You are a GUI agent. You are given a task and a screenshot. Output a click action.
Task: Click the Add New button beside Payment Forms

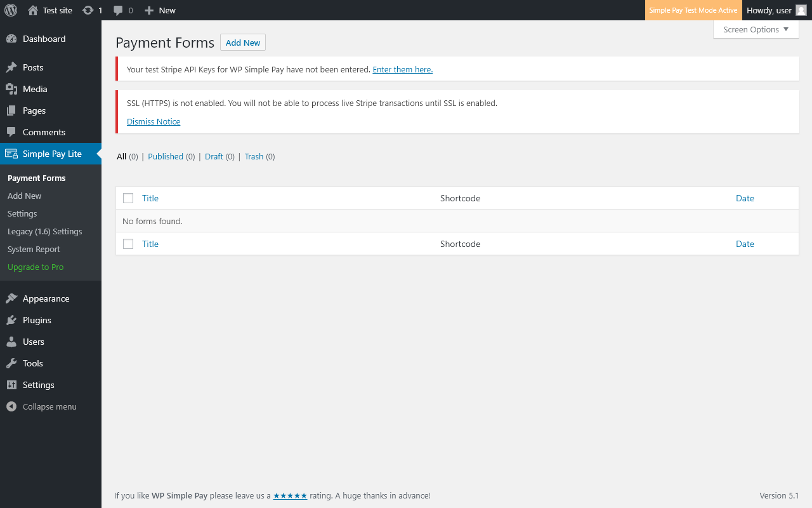(x=243, y=43)
